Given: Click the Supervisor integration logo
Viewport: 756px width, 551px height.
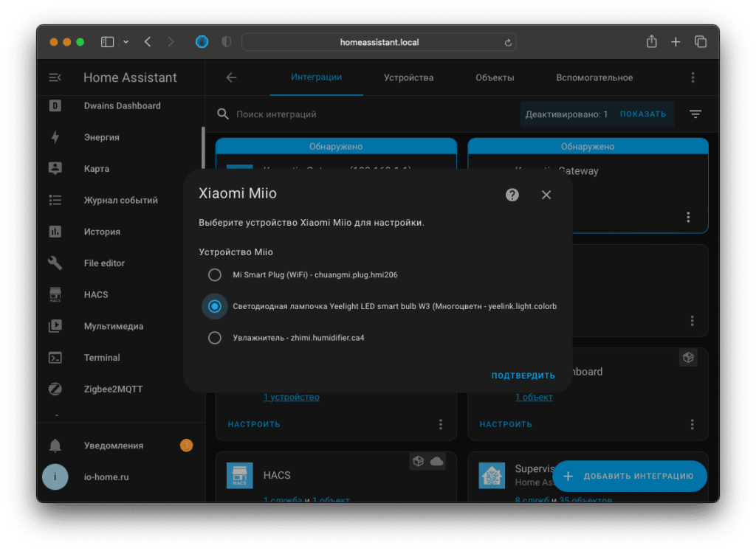Looking at the screenshot, I should [x=491, y=475].
